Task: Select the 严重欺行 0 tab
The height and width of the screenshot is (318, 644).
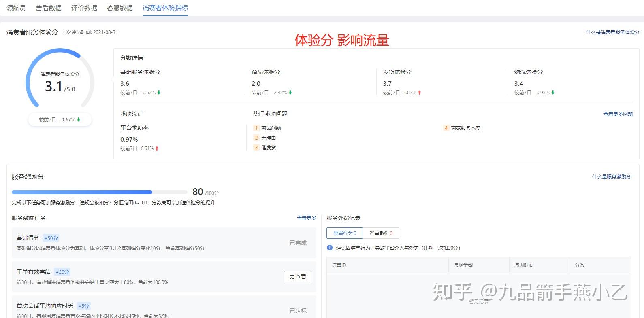Action: [381, 233]
